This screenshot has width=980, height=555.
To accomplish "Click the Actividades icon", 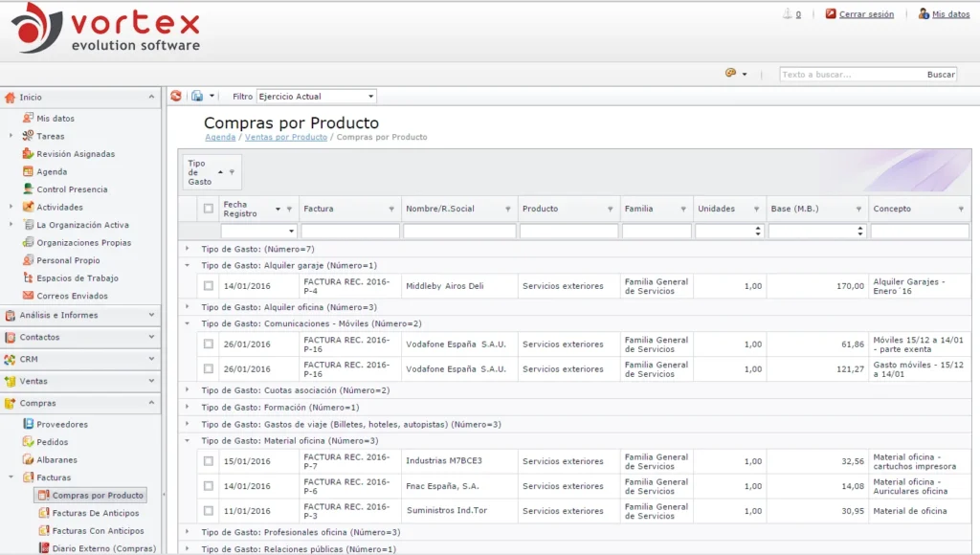I will point(28,207).
